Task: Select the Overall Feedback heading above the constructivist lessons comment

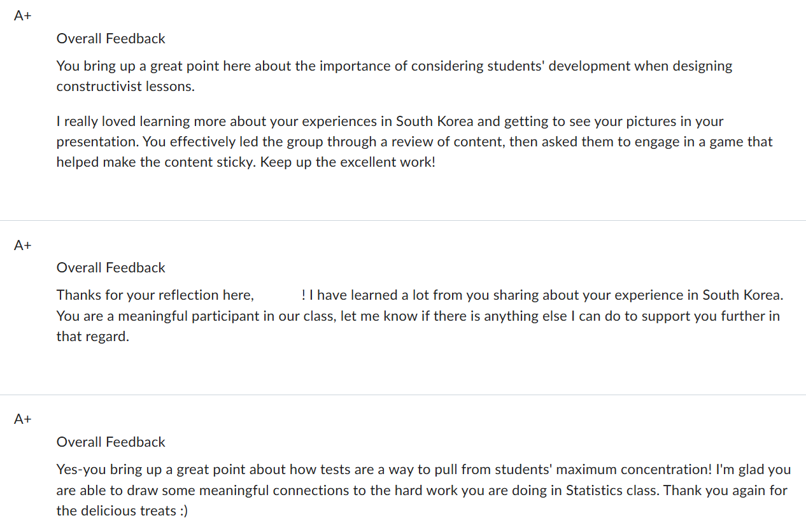Action: [111, 39]
